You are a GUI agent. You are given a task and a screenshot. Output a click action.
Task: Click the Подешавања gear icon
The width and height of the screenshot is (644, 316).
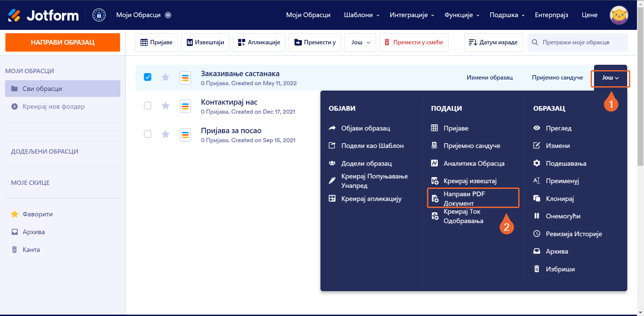(537, 163)
